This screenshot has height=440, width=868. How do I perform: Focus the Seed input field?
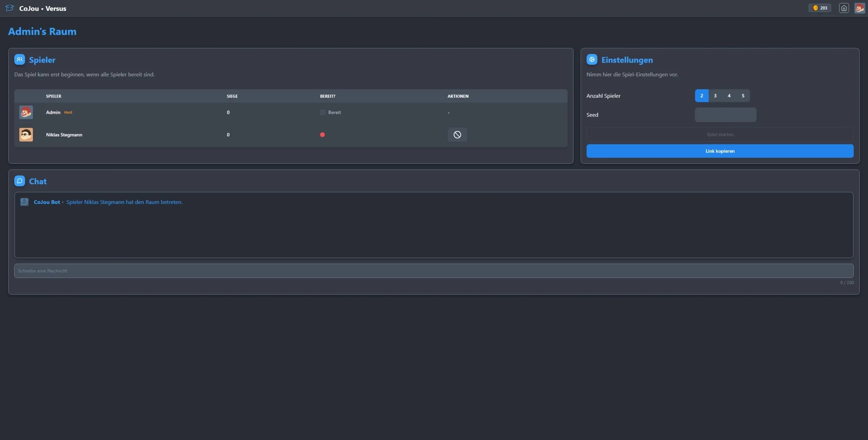click(x=726, y=115)
